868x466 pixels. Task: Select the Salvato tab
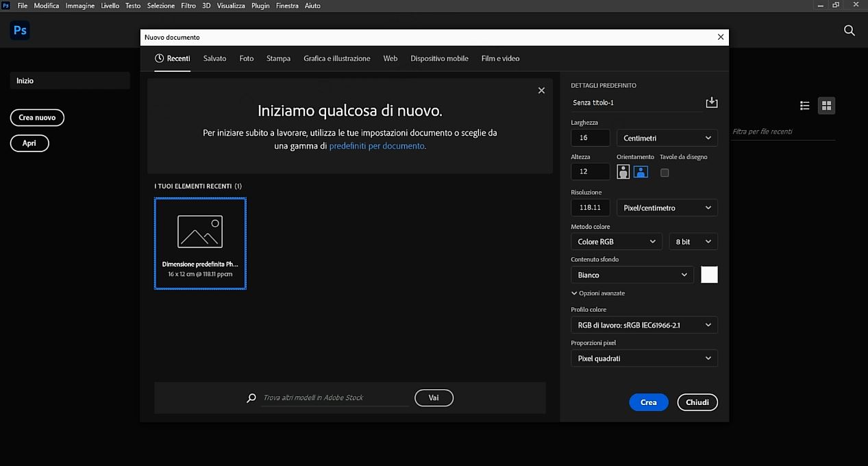pos(214,58)
